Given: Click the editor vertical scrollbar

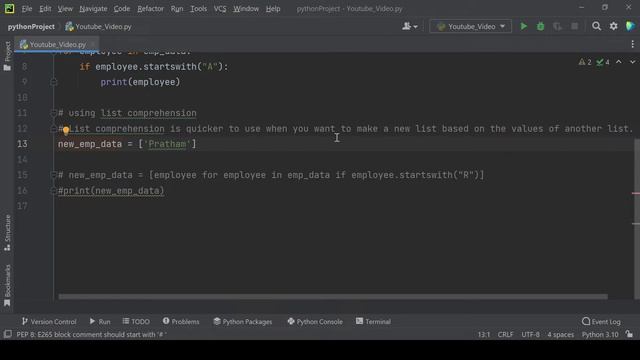Looking at the screenshot, I should (x=637, y=218).
